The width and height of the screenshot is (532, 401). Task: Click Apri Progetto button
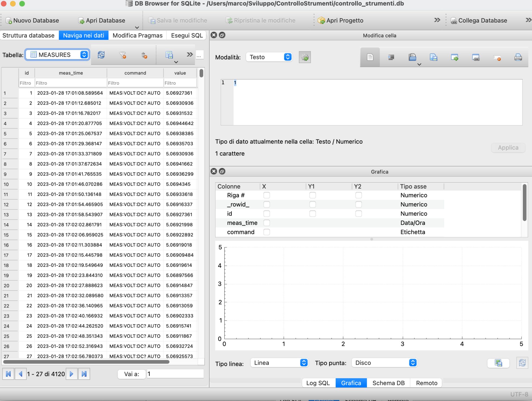[x=341, y=20]
